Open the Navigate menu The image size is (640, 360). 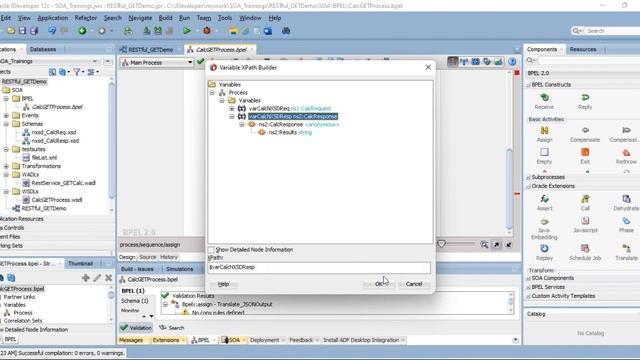[140, 18]
